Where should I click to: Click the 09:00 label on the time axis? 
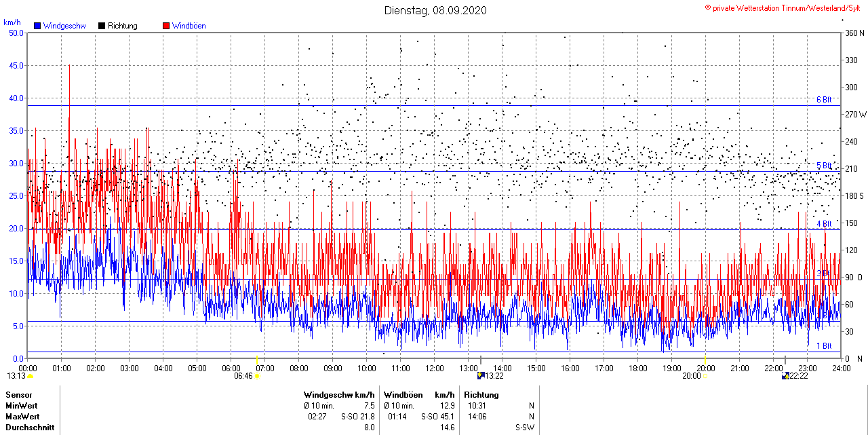tap(332, 368)
